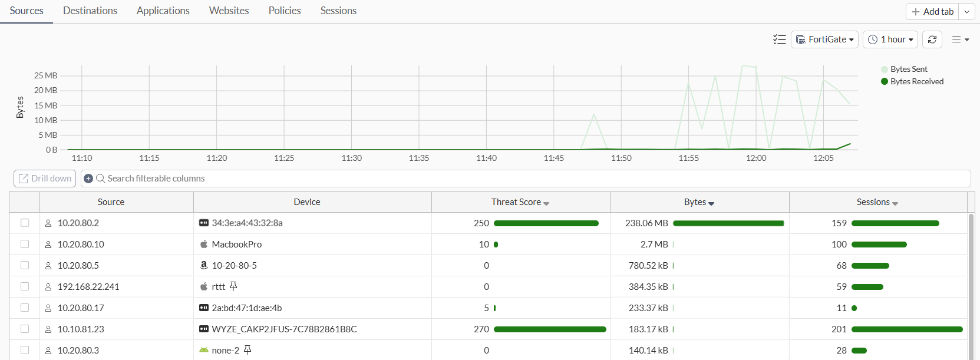Image resolution: width=980 pixels, height=360 pixels.
Task: Check the box for 10.20.80.10
Action: click(x=25, y=244)
